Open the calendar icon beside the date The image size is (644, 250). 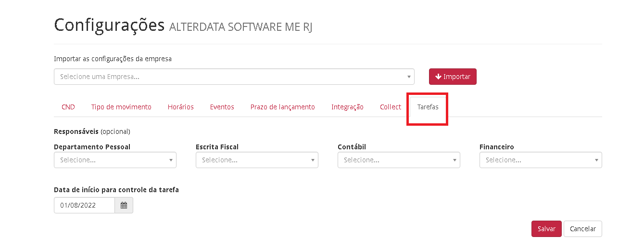124,205
